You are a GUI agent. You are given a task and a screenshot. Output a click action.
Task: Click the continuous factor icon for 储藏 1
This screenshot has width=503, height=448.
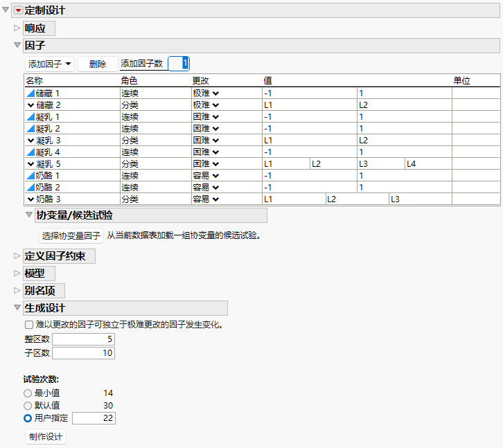point(30,93)
